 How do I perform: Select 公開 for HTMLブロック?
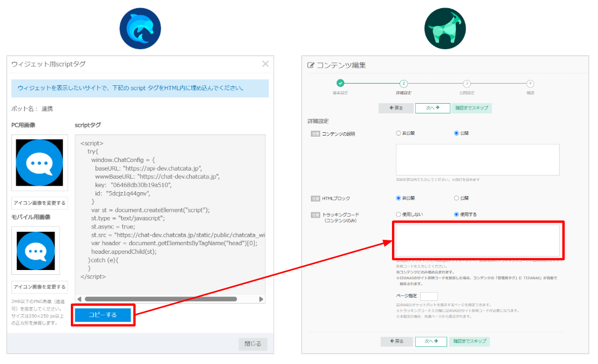pyautogui.click(x=456, y=198)
